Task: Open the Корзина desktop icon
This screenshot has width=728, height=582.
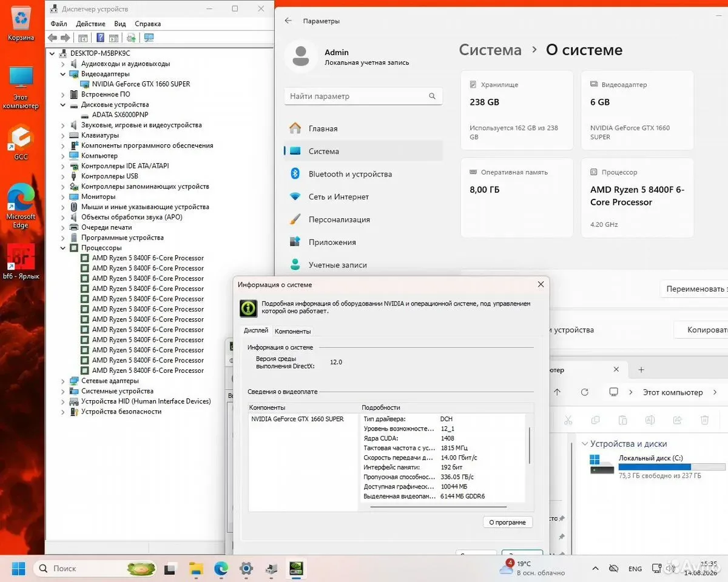Action: tap(21, 24)
